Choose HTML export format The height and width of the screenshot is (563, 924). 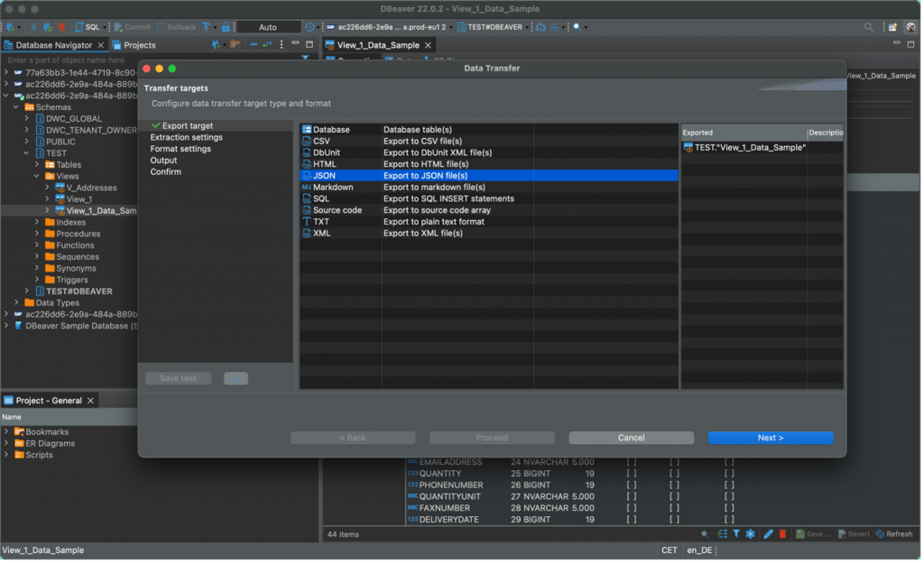488,164
